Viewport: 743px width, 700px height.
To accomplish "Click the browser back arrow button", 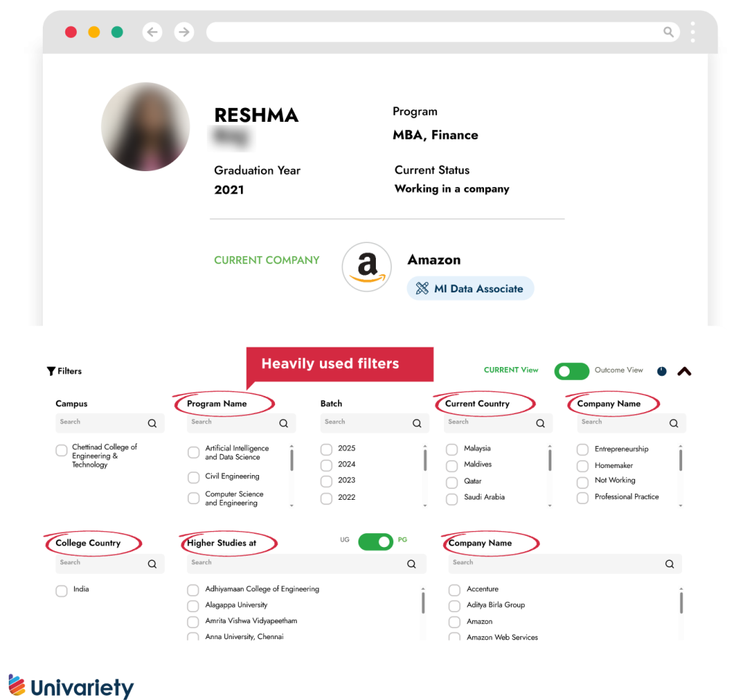I will (x=152, y=32).
